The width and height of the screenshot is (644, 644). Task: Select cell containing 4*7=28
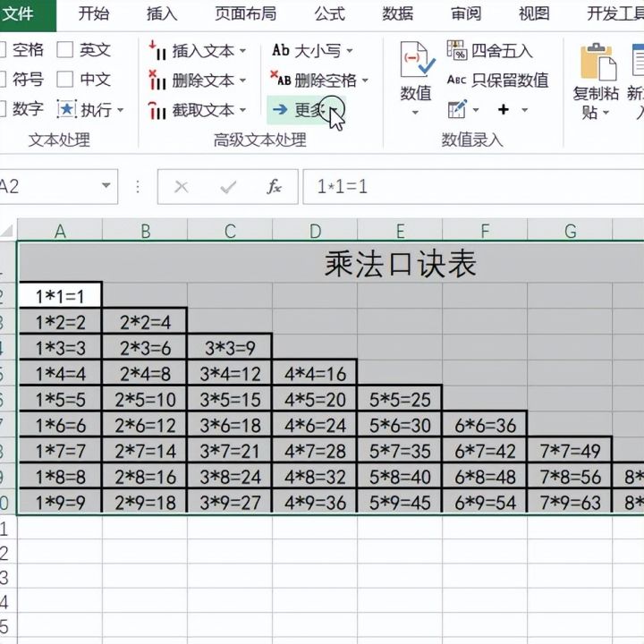(x=315, y=451)
